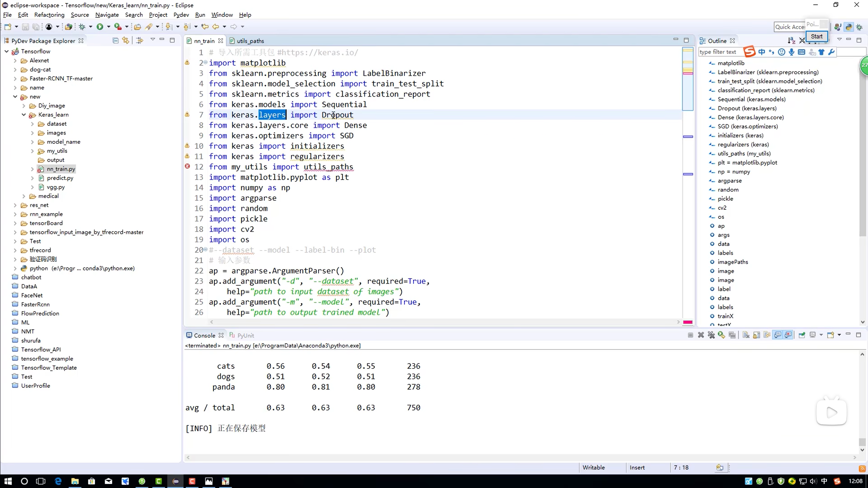Click editor horizontal scrollbar
The image size is (868, 488).
pyautogui.click(x=445, y=322)
